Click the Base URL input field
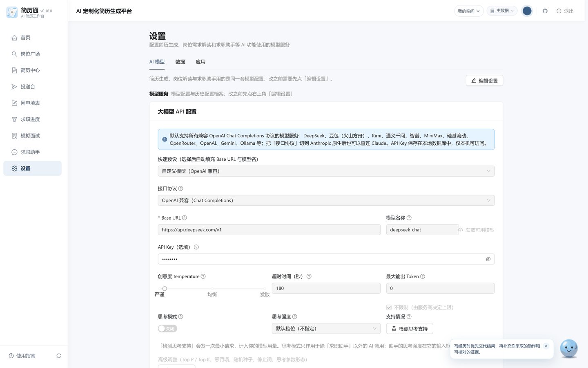This screenshot has height=368, width=588. click(269, 230)
